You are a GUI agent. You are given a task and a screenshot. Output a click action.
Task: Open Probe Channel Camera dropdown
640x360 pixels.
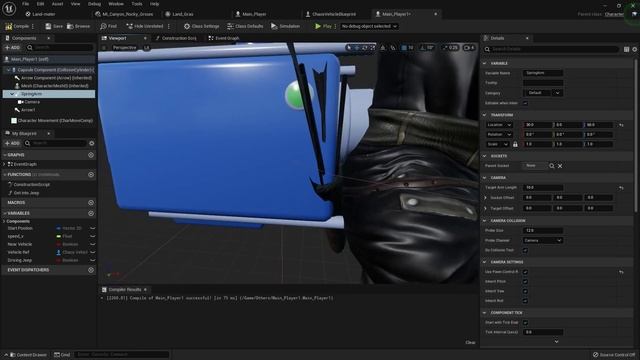click(x=543, y=240)
